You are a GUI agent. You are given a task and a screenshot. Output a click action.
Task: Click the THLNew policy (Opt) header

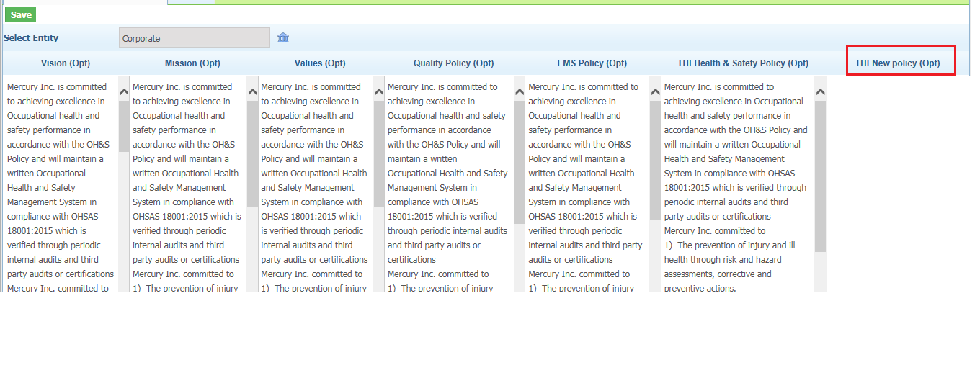pyautogui.click(x=898, y=63)
